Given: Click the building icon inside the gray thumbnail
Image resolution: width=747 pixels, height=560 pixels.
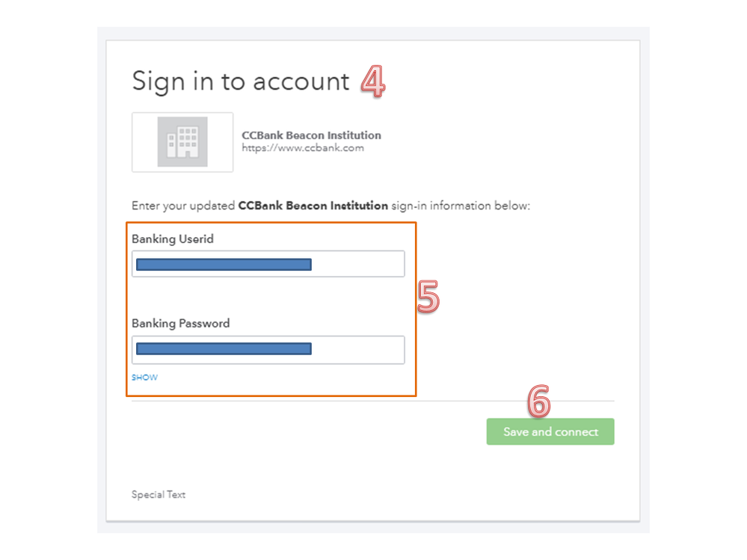Looking at the screenshot, I should coord(182,141).
